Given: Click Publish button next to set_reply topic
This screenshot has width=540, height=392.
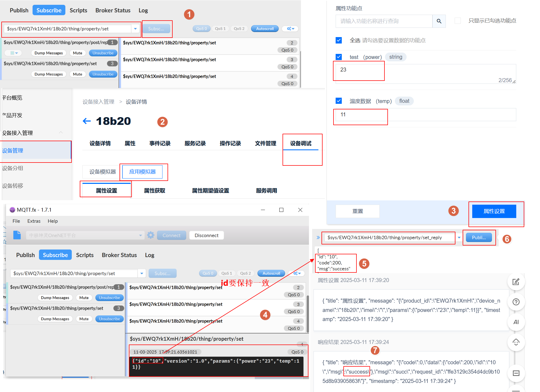Looking at the screenshot, I should coord(479,237).
